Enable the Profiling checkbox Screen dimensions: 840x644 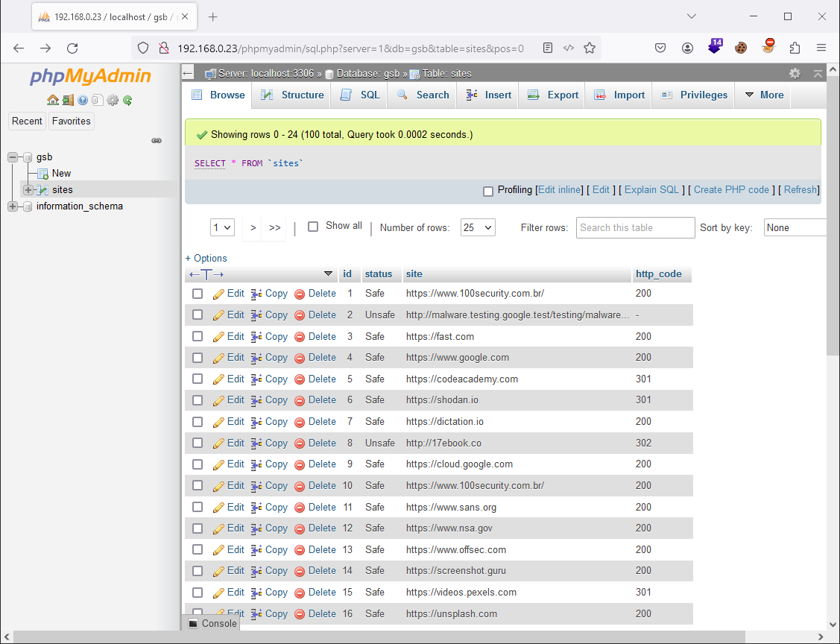pyautogui.click(x=488, y=192)
